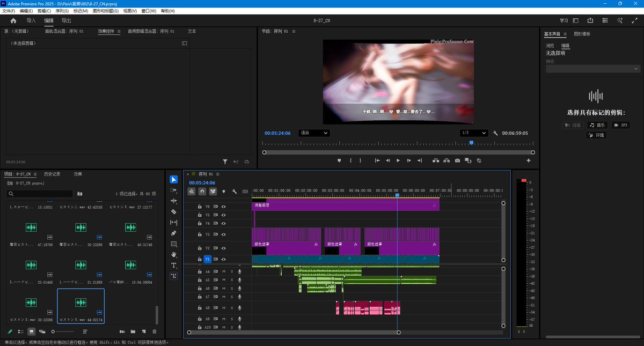
Task: Open playback resolution 1/2 dropdown
Action: click(474, 132)
